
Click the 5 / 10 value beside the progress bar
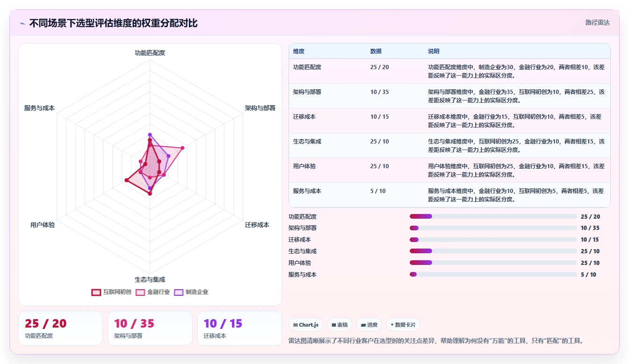[x=589, y=275]
